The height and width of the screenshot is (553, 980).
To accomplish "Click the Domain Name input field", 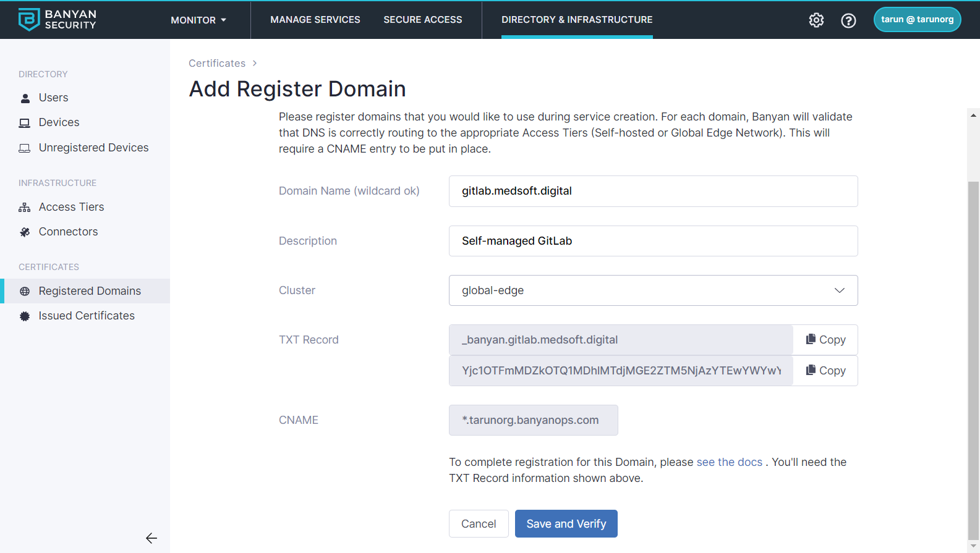I will pyautogui.click(x=653, y=191).
